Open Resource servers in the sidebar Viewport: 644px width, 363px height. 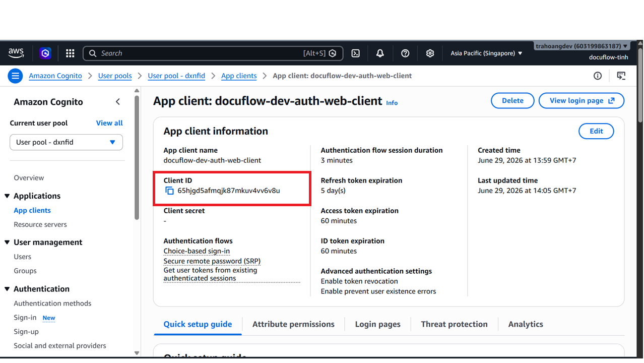(40, 224)
